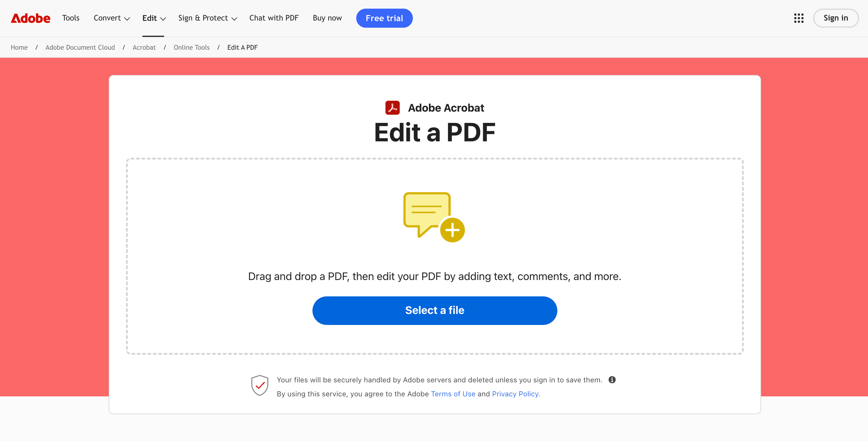Image resolution: width=868 pixels, height=441 pixels.
Task: Expand the Edit dropdown menu
Action: pyautogui.click(x=153, y=18)
